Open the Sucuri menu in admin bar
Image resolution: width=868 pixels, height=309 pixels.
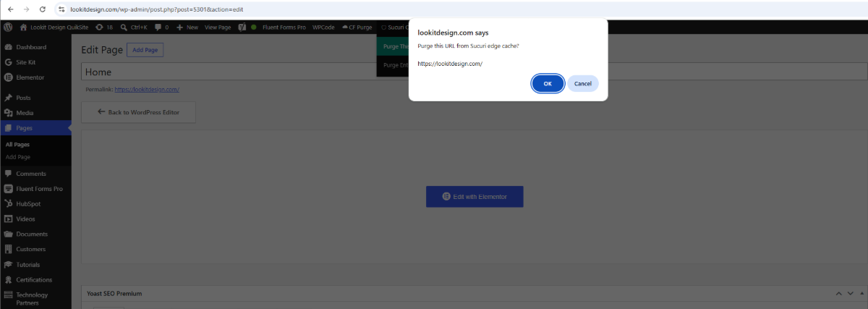[394, 27]
